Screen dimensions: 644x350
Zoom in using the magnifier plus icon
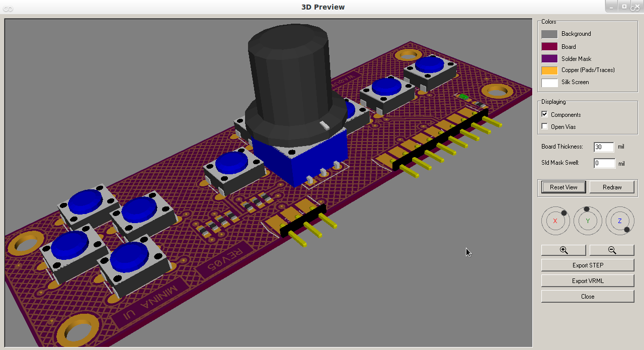tap(563, 250)
